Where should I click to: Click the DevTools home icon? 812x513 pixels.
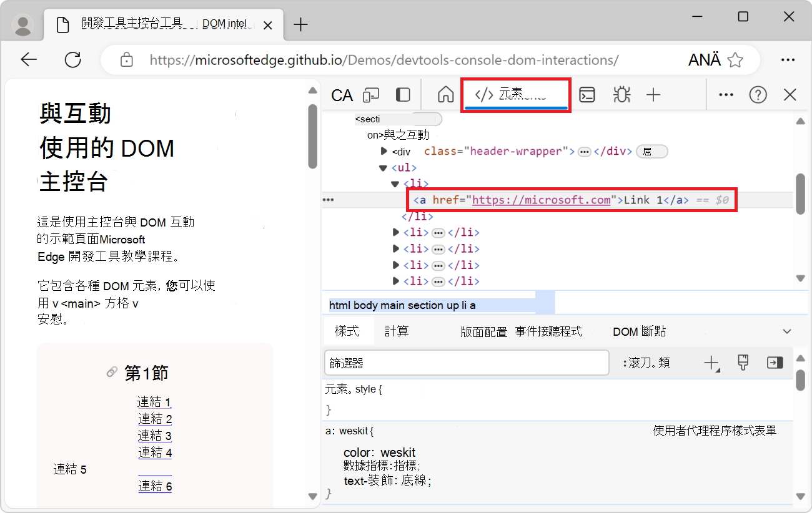[445, 94]
